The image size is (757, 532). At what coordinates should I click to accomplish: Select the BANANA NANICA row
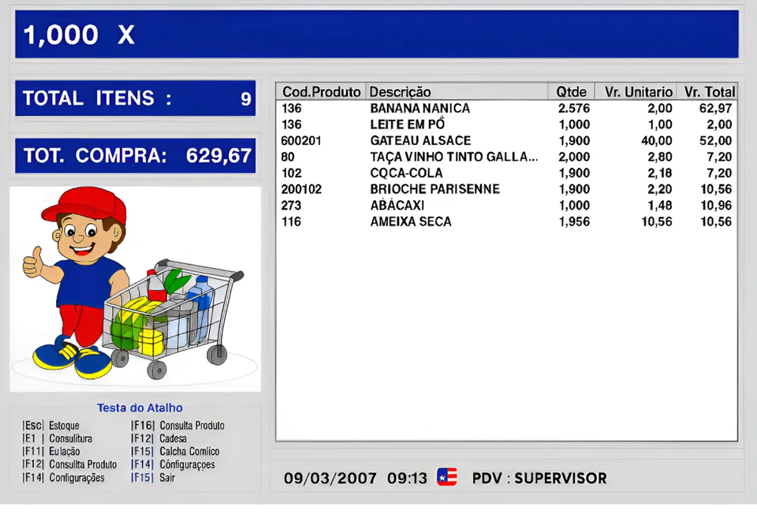(506, 108)
